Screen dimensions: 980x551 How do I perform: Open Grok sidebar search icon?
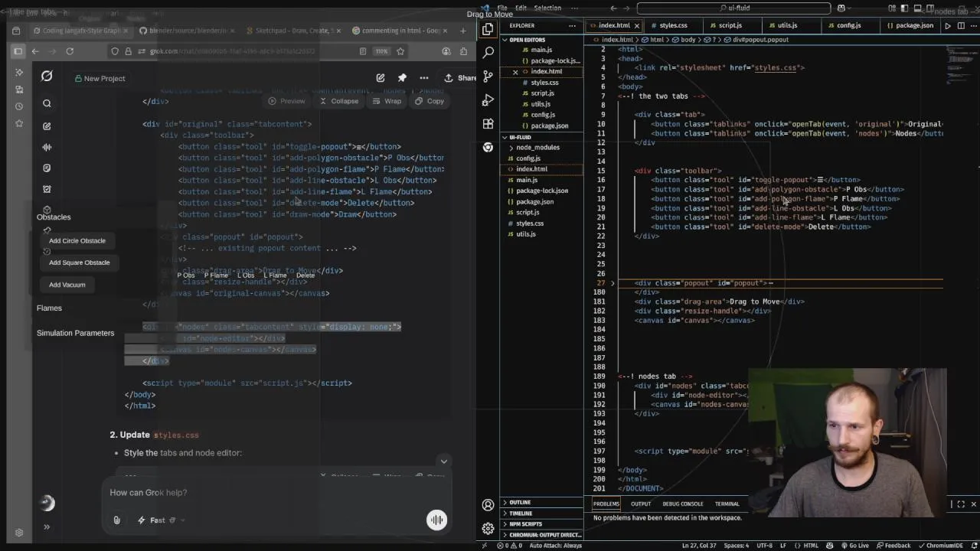47,103
